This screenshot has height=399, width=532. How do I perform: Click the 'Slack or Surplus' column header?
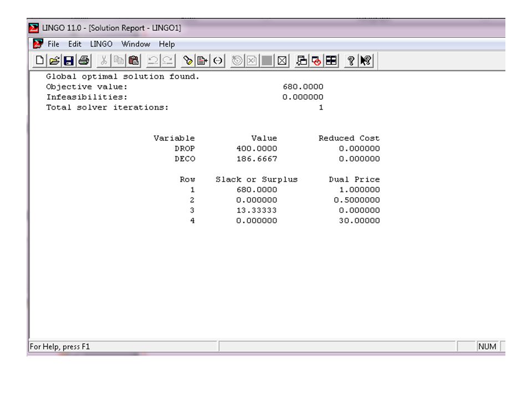pos(257,180)
